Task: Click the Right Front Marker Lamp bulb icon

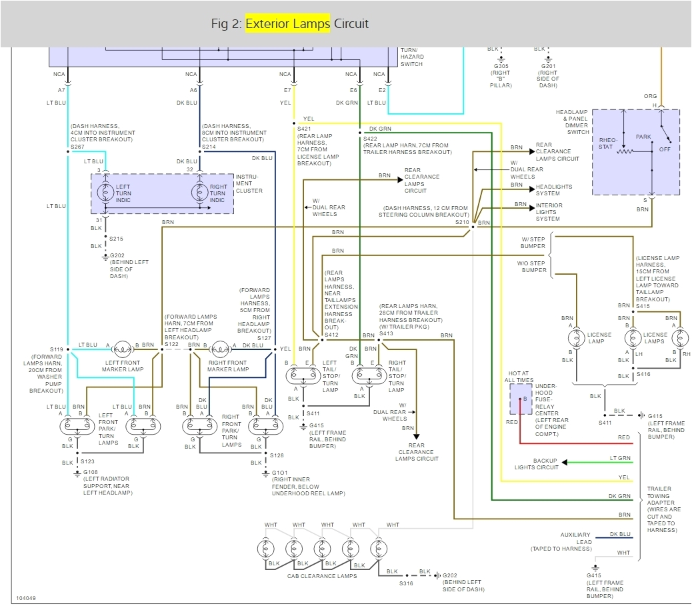Action: coord(220,350)
